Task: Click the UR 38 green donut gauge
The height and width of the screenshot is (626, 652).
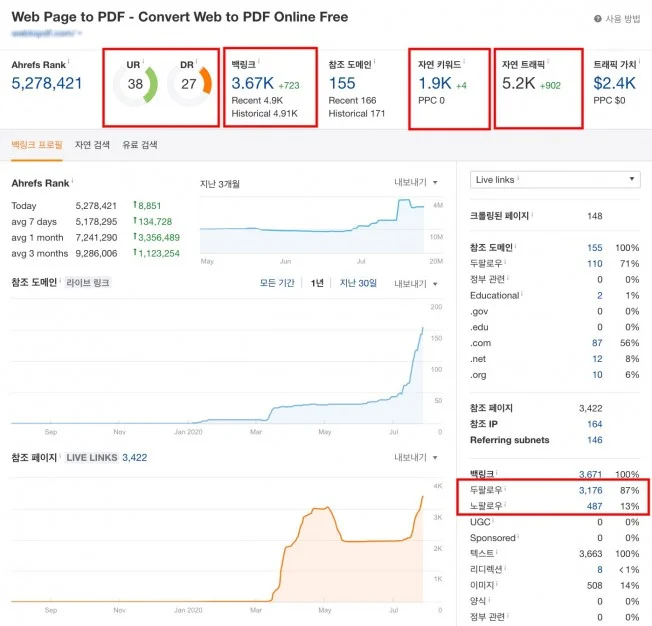Action: 136,85
